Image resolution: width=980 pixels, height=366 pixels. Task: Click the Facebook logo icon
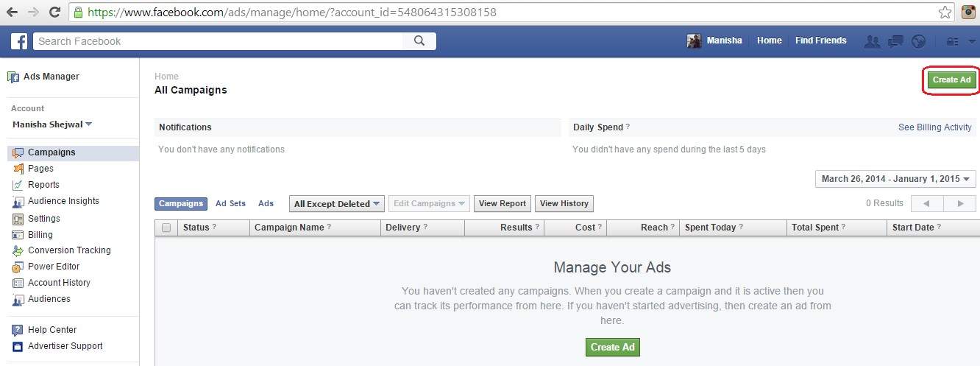19,41
